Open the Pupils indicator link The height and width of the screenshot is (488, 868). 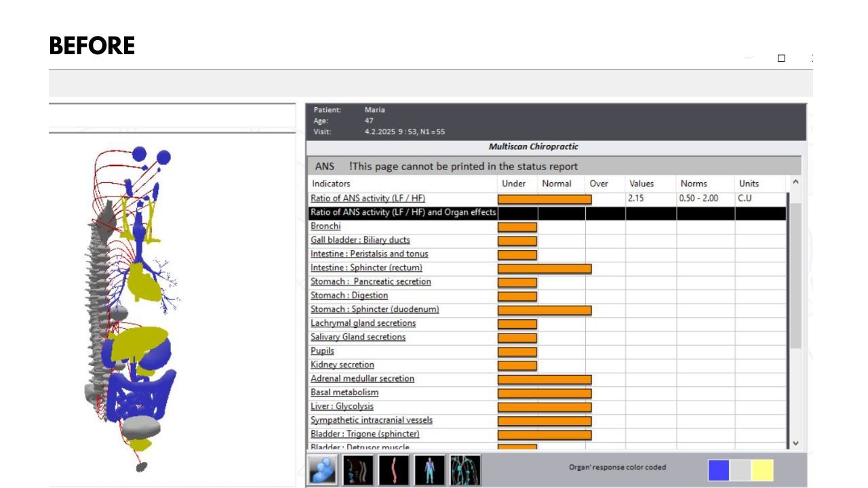pos(322,351)
